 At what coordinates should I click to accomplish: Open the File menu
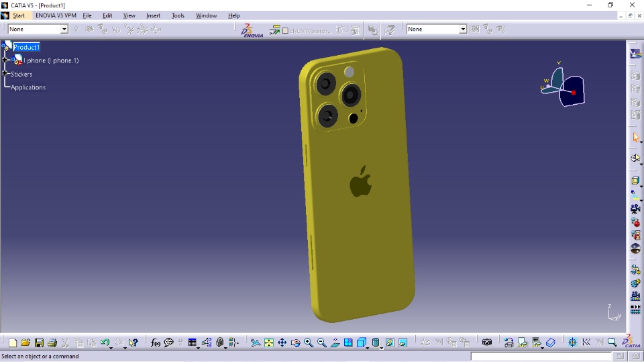point(87,15)
